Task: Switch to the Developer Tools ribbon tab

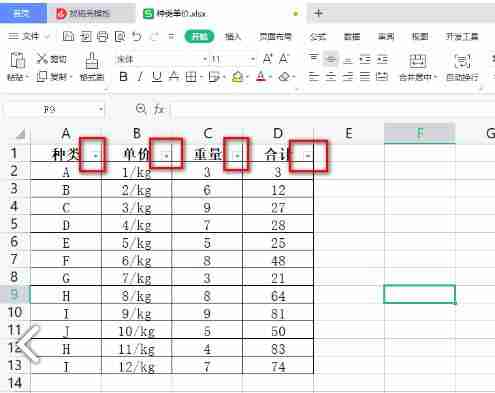Action: (462, 36)
